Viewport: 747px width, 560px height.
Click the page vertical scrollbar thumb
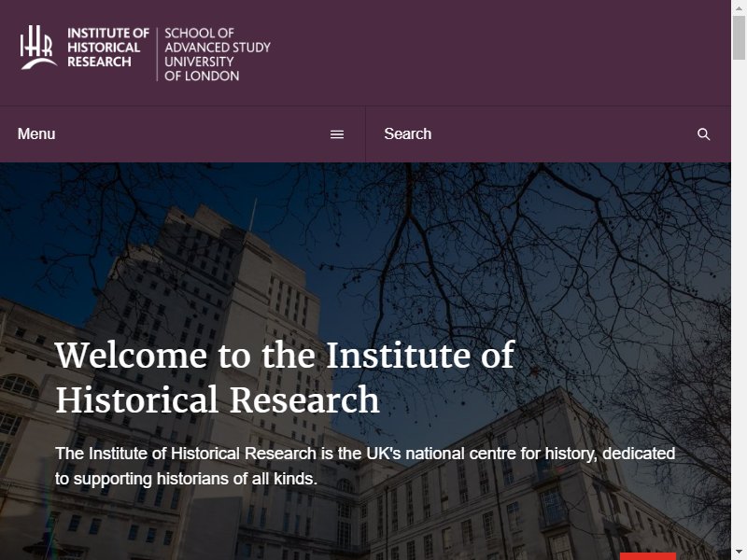[739, 37]
